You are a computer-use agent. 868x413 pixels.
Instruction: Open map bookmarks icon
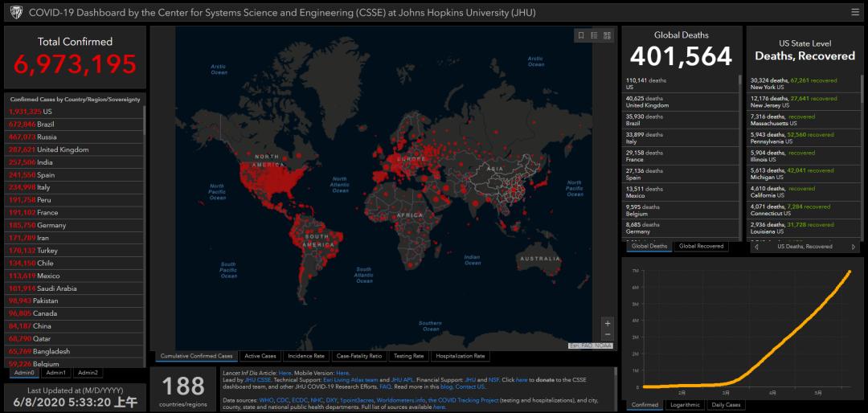[x=581, y=35]
